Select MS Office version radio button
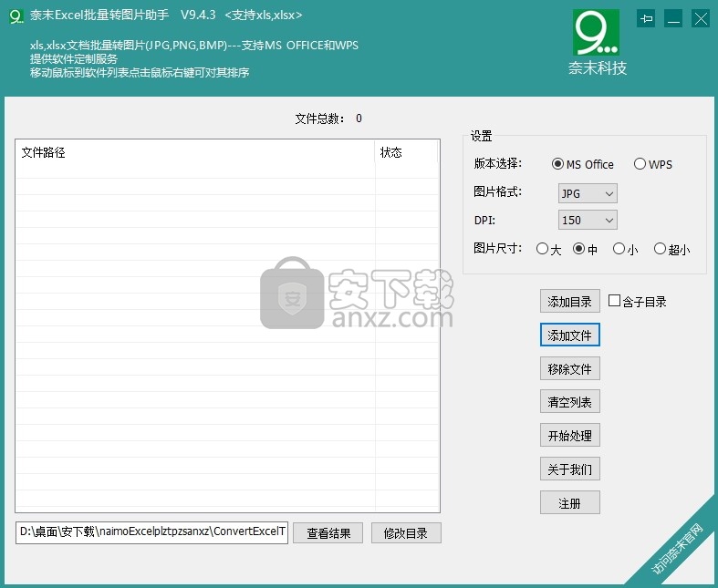 coord(583,164)
